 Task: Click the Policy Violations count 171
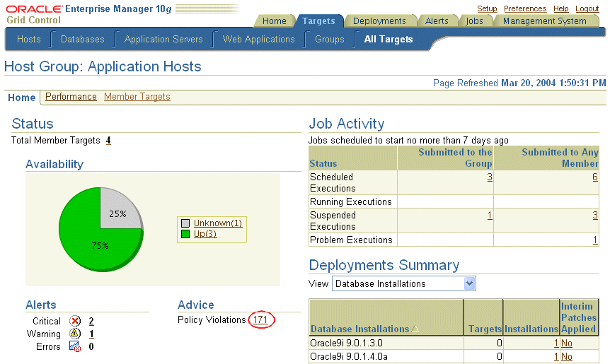[x=260, y=319]
